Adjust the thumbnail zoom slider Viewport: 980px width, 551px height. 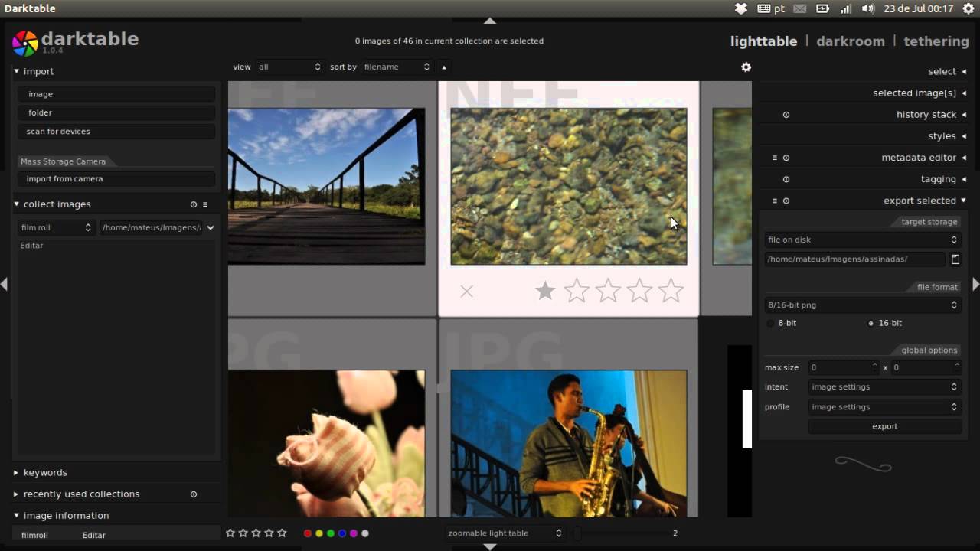click(x=622, y=533)
